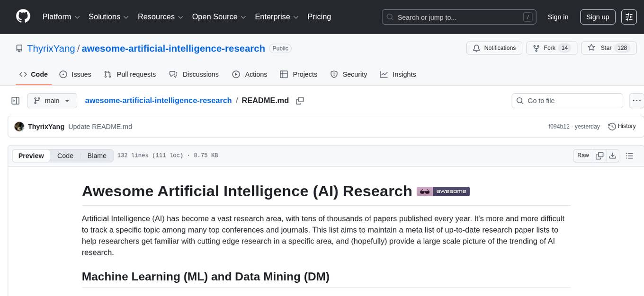Switch to Blame view
Viewport: 644px width, 296px height.
coord(97,156)
